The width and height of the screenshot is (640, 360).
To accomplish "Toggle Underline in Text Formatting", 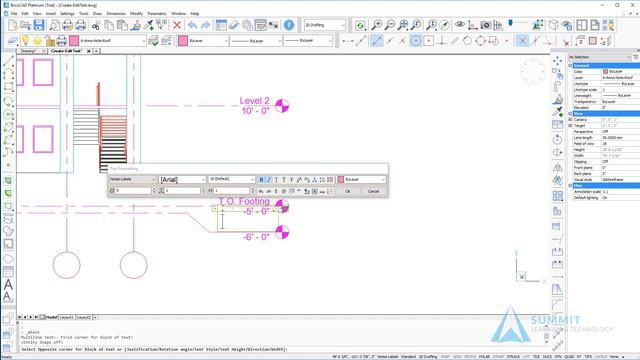I will pyautogui.click(x=276, y=180).
